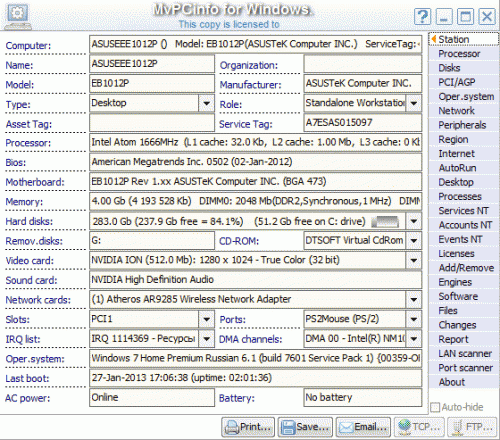Screen dimensions: 500x440
Task: View the Changes section
Action: pos(464,325)
